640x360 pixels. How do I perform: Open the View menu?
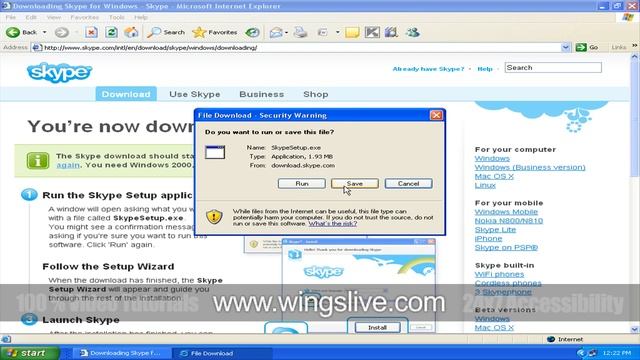[x=53, y=18]
